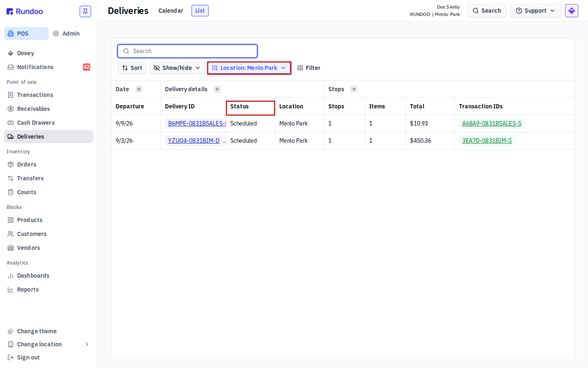
Task: Select Deliveries in the sidebar
Action: [x=49, y=137]
